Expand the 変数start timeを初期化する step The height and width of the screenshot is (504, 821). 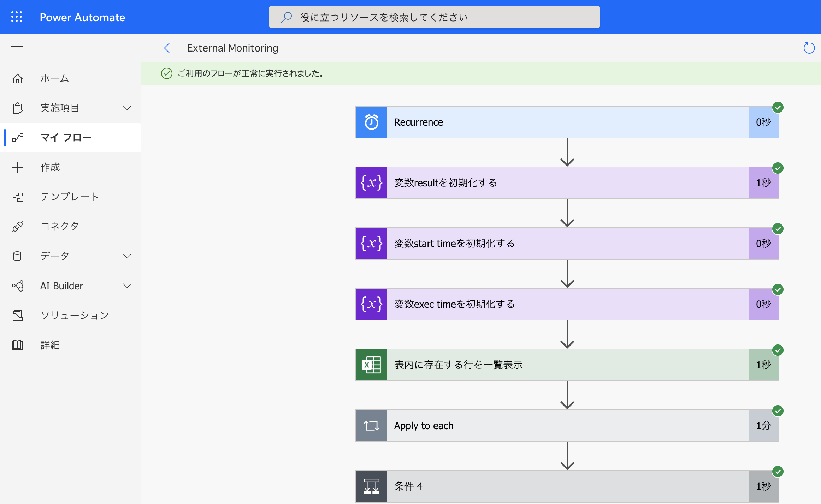pyautogui.click(x=567, y=244)
